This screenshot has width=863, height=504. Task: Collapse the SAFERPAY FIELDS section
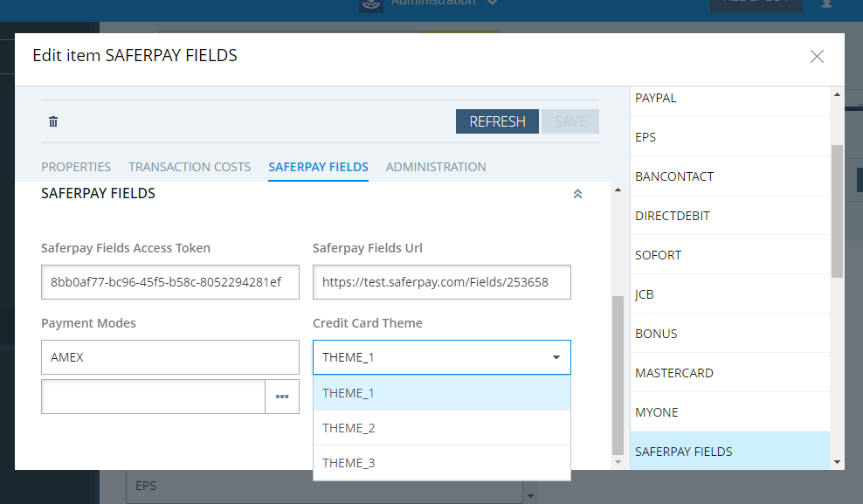577,194
